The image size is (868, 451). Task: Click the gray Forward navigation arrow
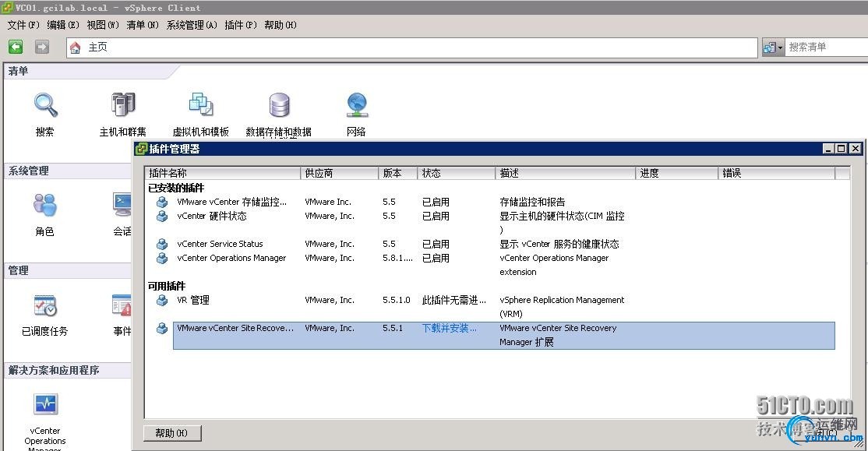[x=42, y=47]
